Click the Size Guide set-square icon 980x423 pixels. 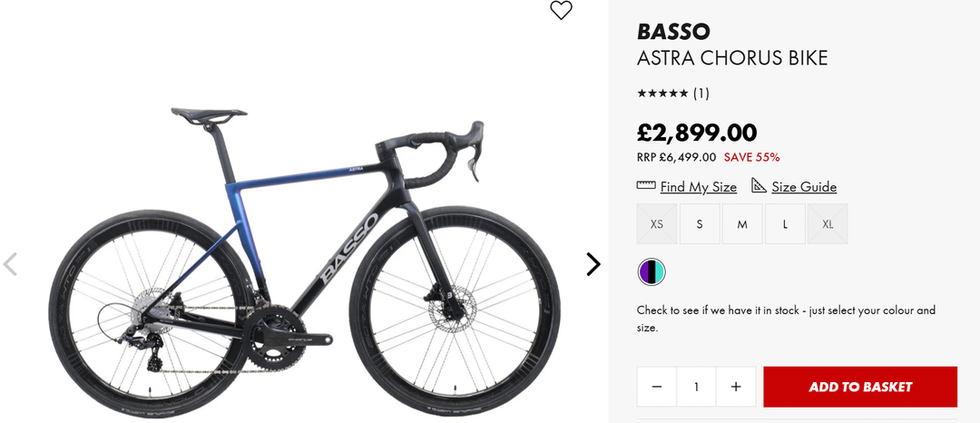(759, 186)
